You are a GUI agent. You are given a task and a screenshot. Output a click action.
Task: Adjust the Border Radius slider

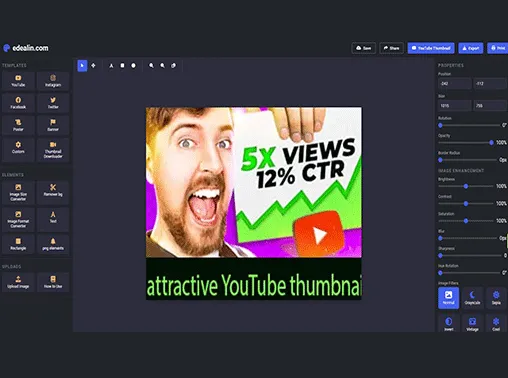pyautogui.click(x=468, y=160)
